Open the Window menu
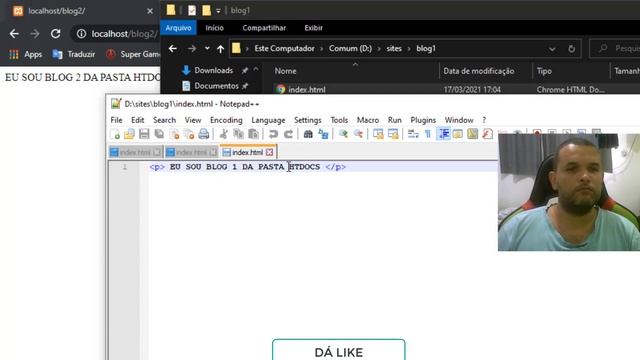 459,120
